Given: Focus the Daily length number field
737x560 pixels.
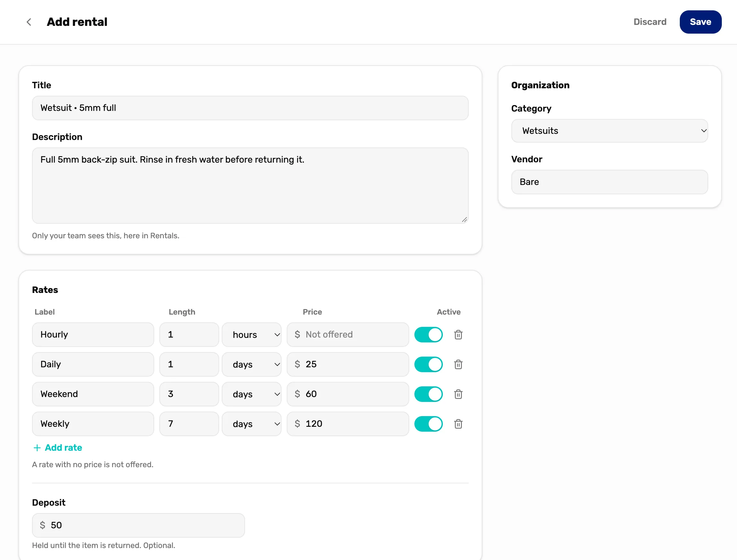Looking at the screenshot, I should tap(189, 364).
